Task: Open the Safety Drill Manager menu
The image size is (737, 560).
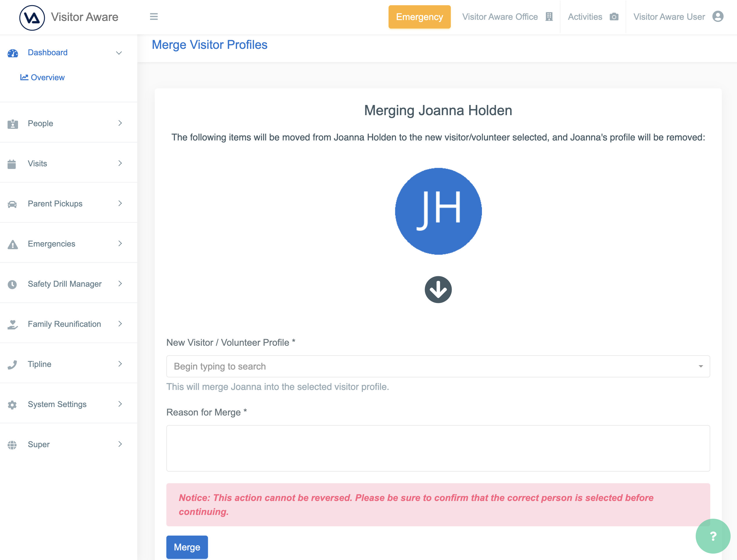Action: 65,284
